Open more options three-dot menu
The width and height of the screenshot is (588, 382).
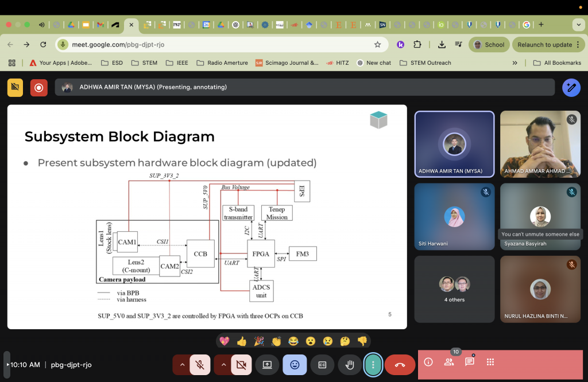point(373,364)
